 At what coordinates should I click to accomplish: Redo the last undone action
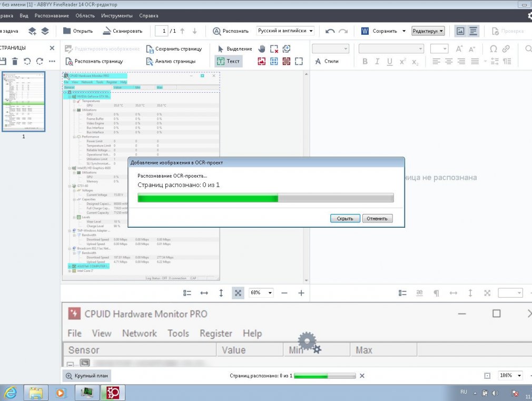tap(343, 31)
